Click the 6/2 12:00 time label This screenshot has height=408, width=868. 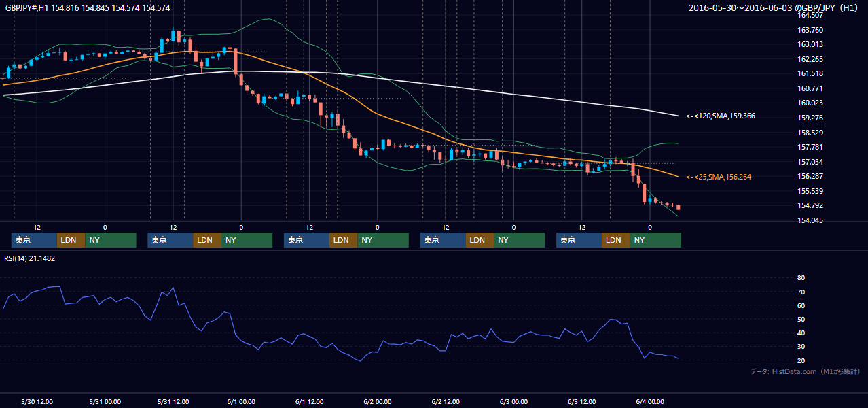coord(446,402)
